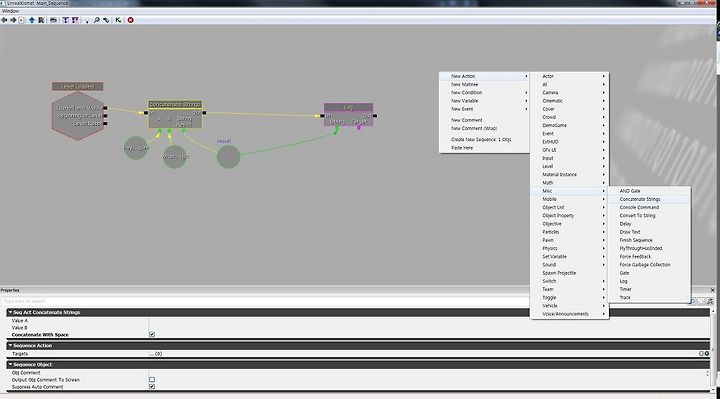
Task: Select Trace in Misc submenu
Action: click(x=649, y=298)
